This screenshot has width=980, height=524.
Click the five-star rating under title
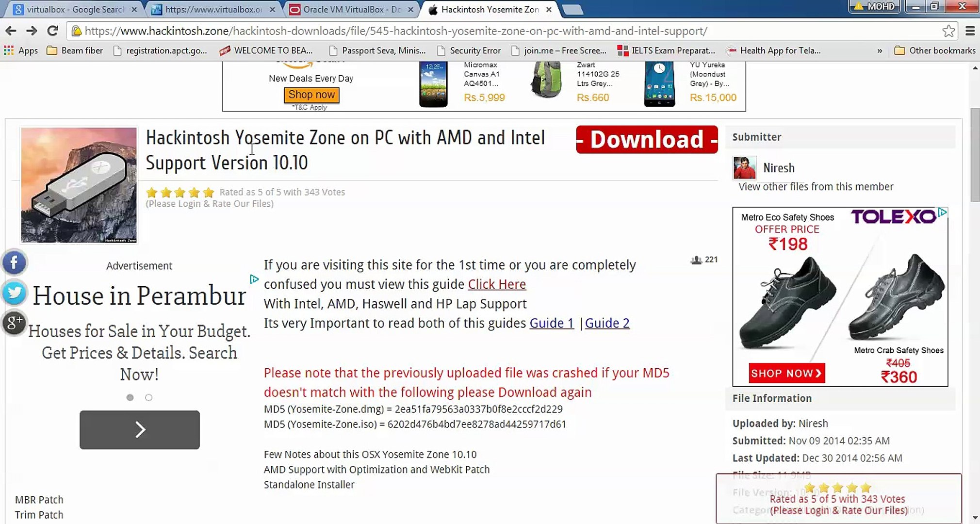click(180, 192)
